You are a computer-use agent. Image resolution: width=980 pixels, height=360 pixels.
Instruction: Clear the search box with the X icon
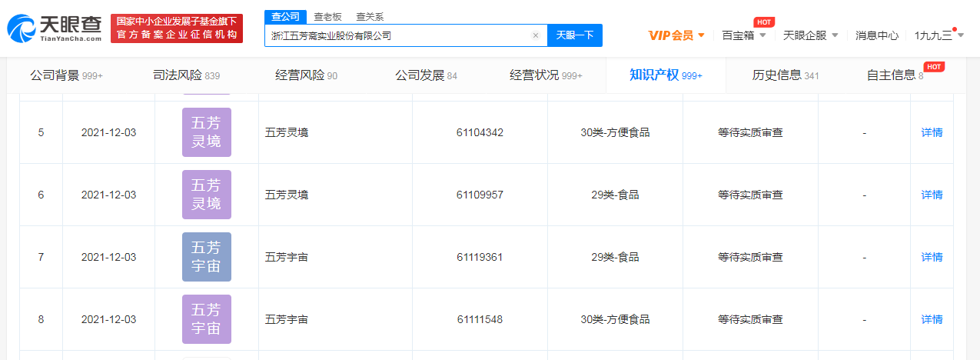pyautogui.click(x=536, y=35)
